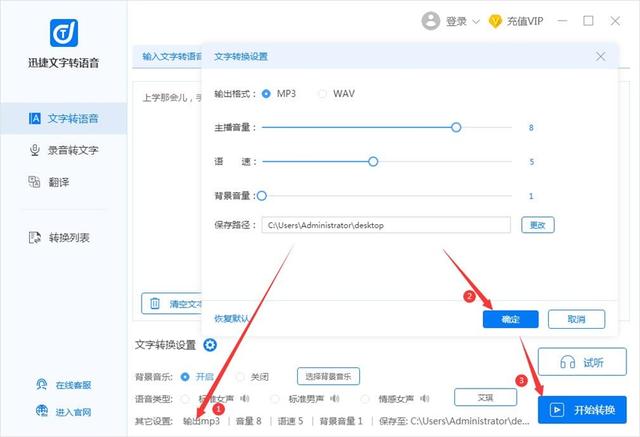Click 背景音量 1 in other settings row

pyautogui.click(x=341, y=421)
